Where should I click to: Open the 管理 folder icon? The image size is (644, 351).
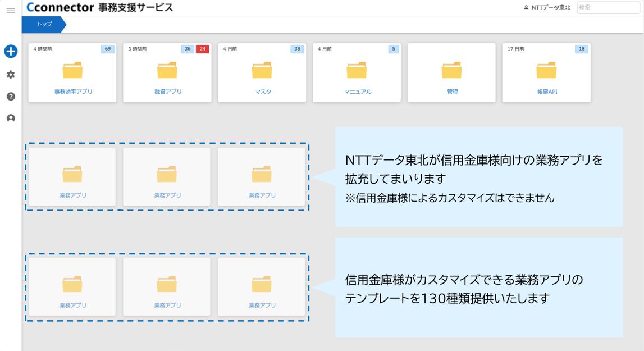(x=451, y=70)
